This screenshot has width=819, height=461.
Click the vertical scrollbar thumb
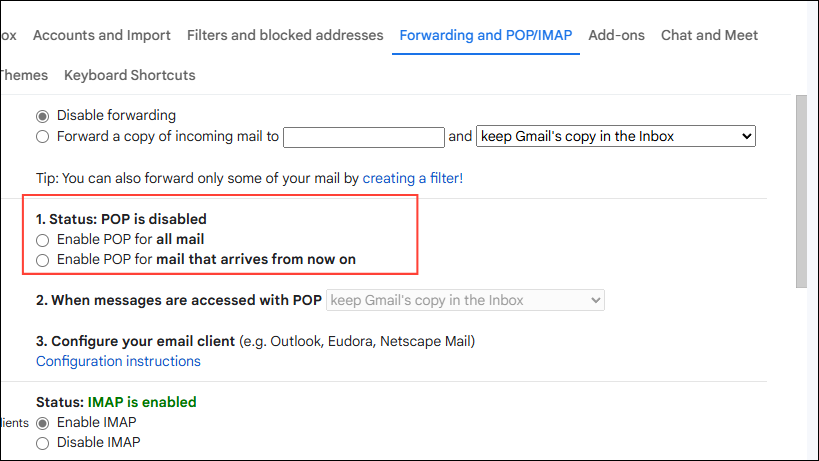click(x=801, y=190)
